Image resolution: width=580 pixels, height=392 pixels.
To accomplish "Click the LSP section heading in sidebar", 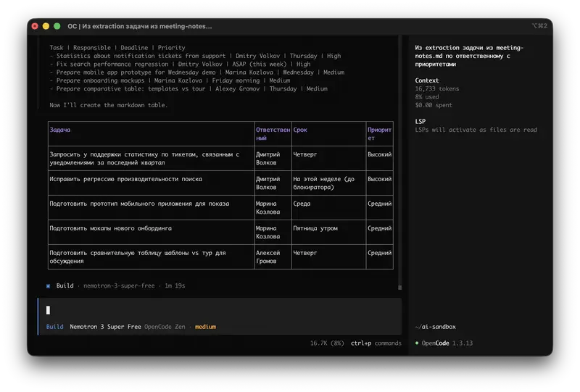I will [x=420, y=121].
